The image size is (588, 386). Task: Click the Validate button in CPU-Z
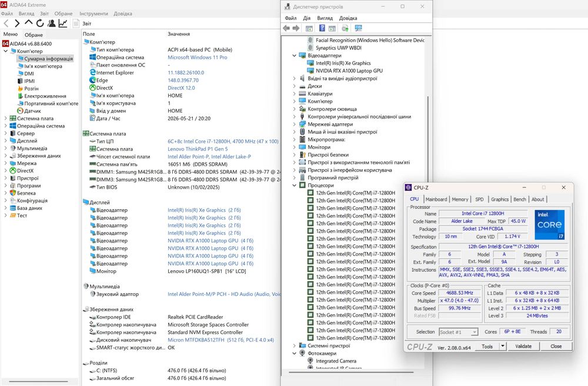[523, 346]
